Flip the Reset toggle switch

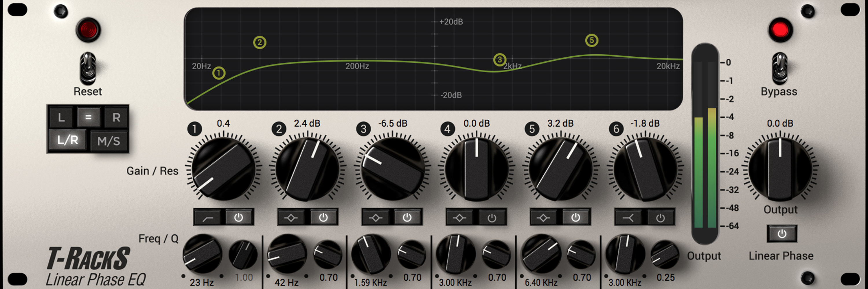coord(88,68)
